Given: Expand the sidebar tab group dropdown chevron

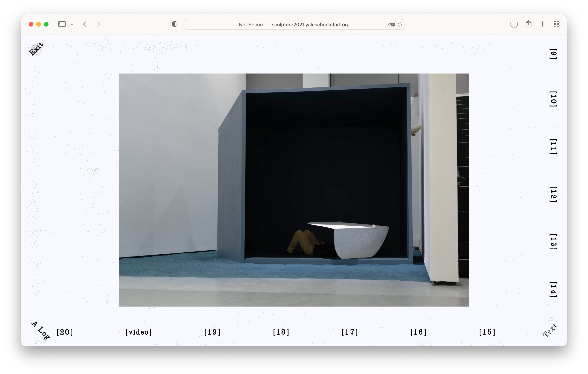Looking at the screenshot, I should click(72, 24).
